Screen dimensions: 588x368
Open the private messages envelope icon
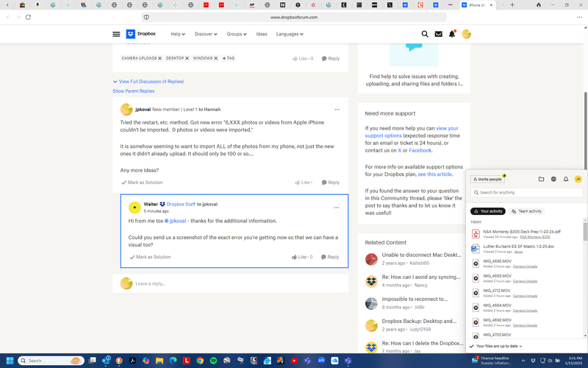pyautogui.click(x=438, y=34)
